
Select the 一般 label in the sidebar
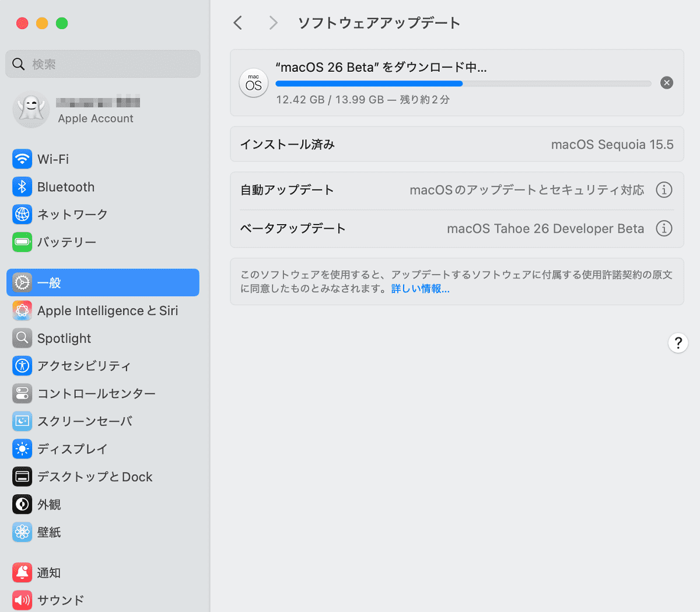pyautogui.click(x=49, y=283)
